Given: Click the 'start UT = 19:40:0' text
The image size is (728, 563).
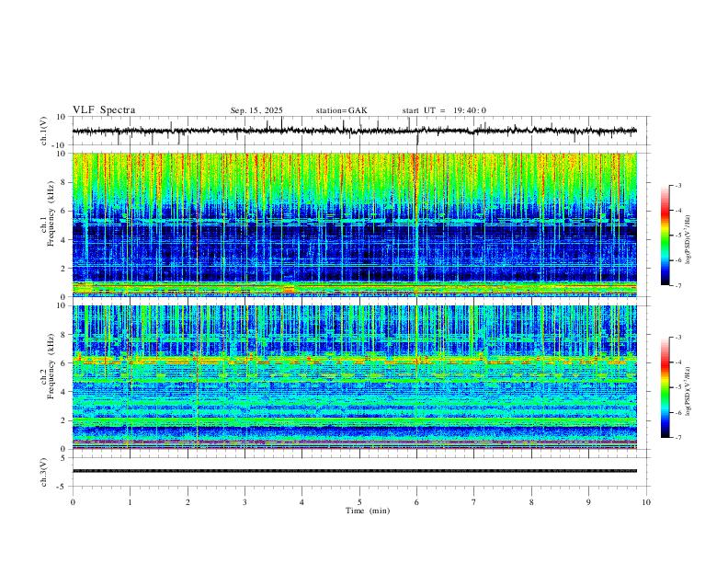Looking at the screenshot, I should [444, 110].
